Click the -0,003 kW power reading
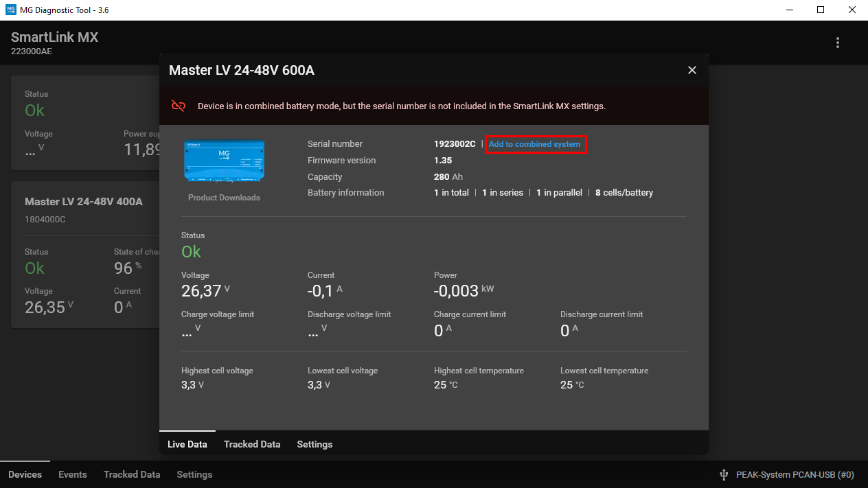 [x=464, y=291]
